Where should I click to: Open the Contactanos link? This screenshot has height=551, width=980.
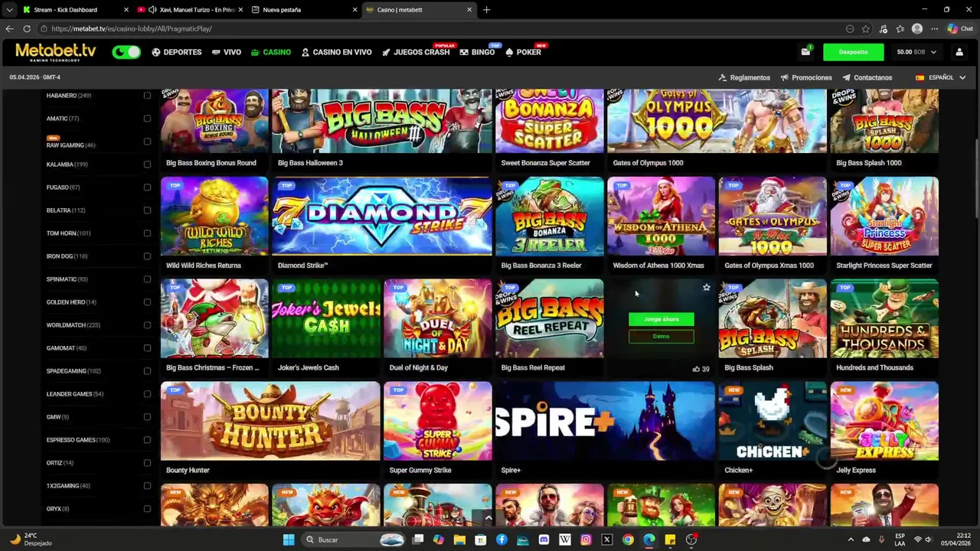pos(867,77)
